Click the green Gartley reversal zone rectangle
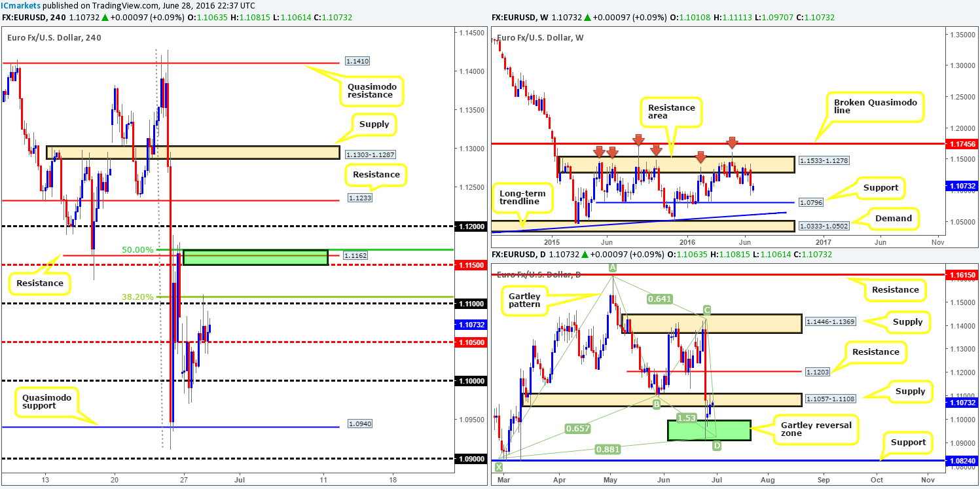This screenshot has width=980, height=489. (x=708, y=431)
